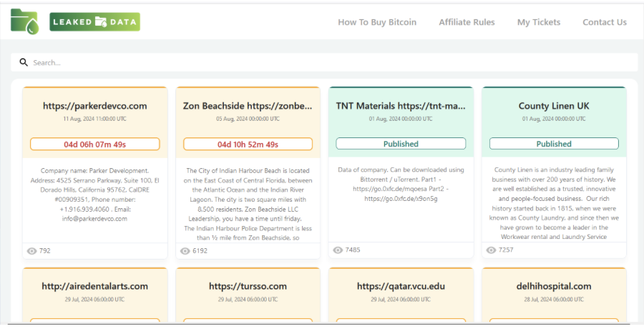Click the 7257 view count
This screenshot has height=329, width=644.
tap(506, 250)
